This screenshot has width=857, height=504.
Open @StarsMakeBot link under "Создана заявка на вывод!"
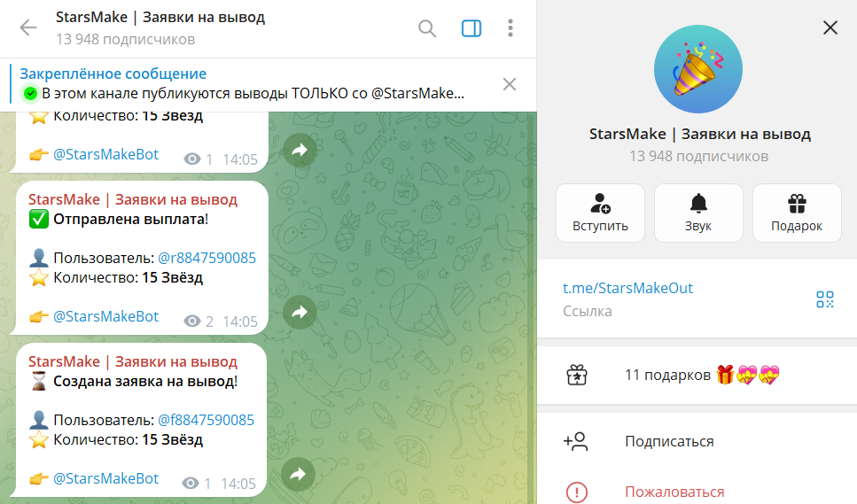[105, 479]
